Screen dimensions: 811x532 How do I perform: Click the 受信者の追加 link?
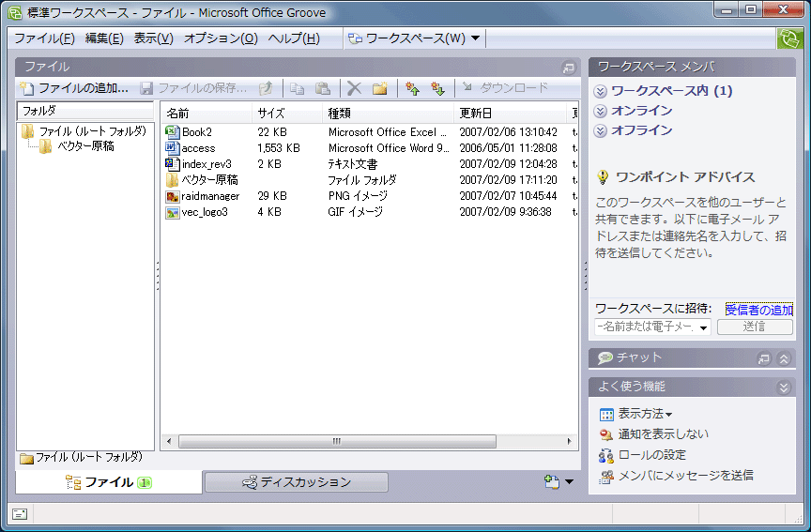[758, 310]
